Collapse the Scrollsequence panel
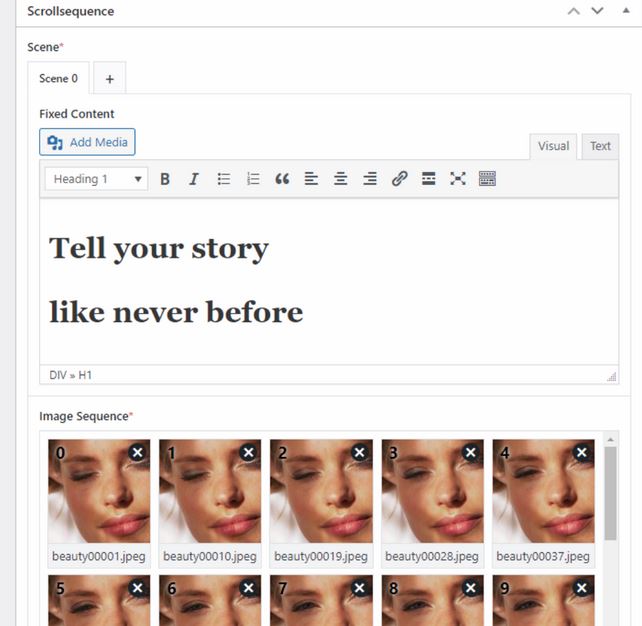 point(626,11)
